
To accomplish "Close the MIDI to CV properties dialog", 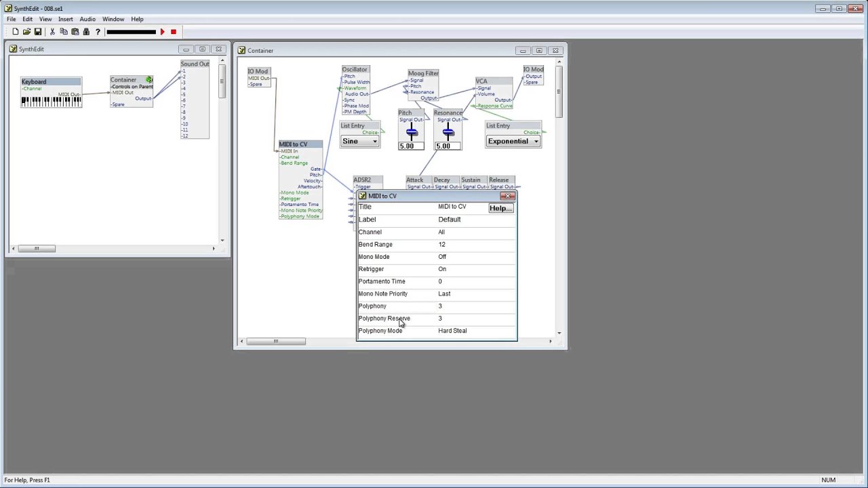I will click(x=507, y=196).
